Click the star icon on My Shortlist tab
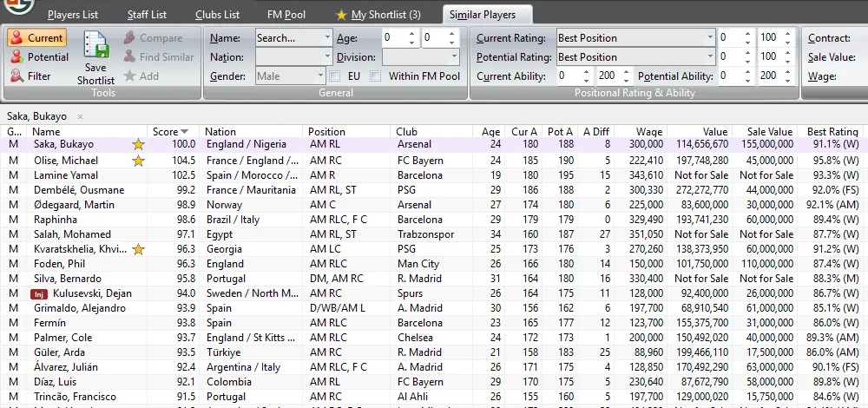 (341, 15)
